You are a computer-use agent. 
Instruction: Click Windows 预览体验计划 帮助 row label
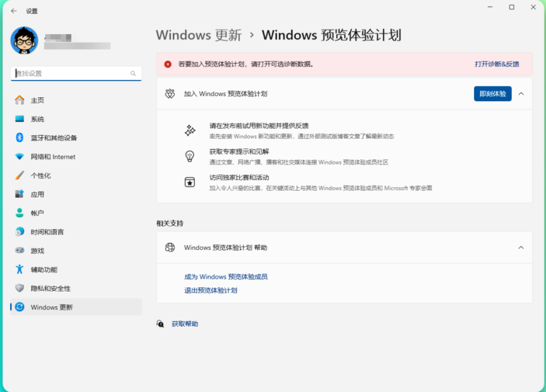(x=225, y=247)
